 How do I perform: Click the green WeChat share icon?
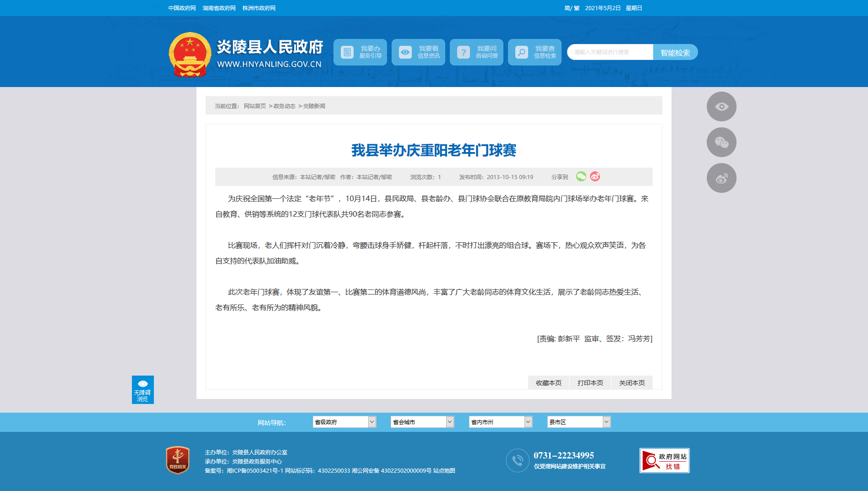coord(581,177)
